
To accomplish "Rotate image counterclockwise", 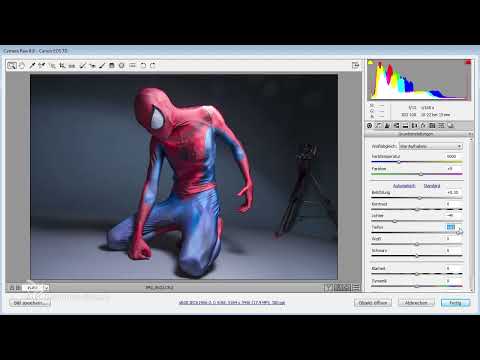I will pyautogui.click(x=143, y=65).
